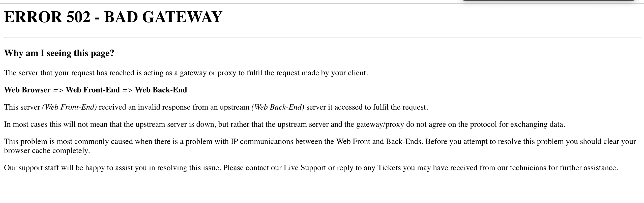Click the bold 'Web Browser' text
Viewport: 644px width, 203px height.
tap(27, 90)
